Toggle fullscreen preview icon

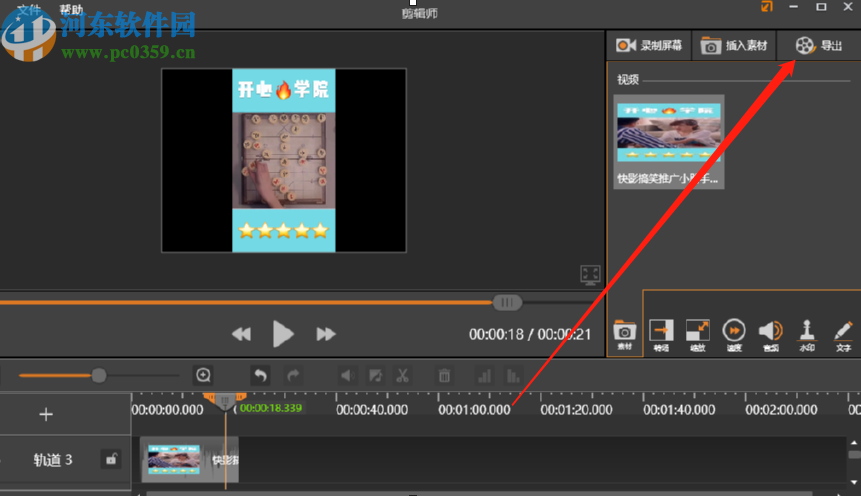[x=591, y=274]
